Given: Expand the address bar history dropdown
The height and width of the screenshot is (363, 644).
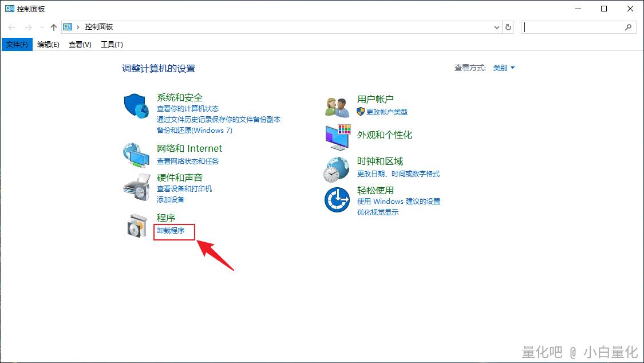Looking at the screenshot, I should point(496,27).
